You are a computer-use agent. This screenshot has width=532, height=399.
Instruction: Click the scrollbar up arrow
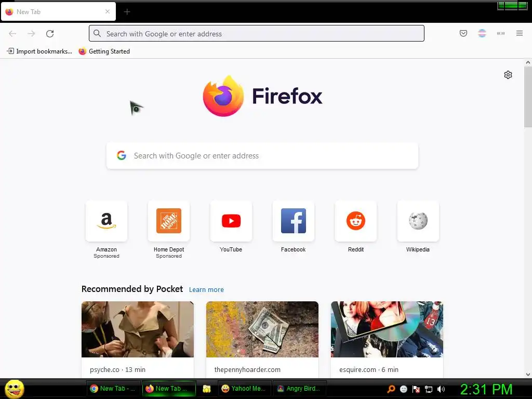point(528,62)
